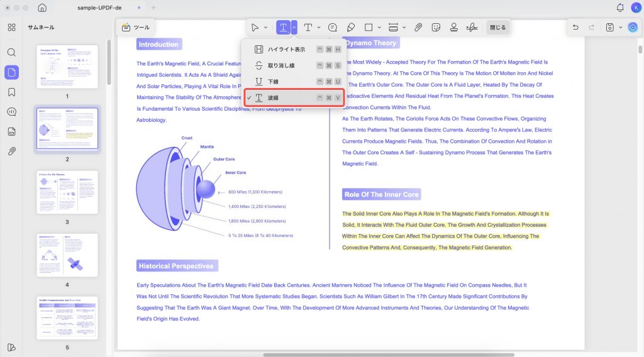
Task: Expand the save options dropdown
Action: point(621,28)
